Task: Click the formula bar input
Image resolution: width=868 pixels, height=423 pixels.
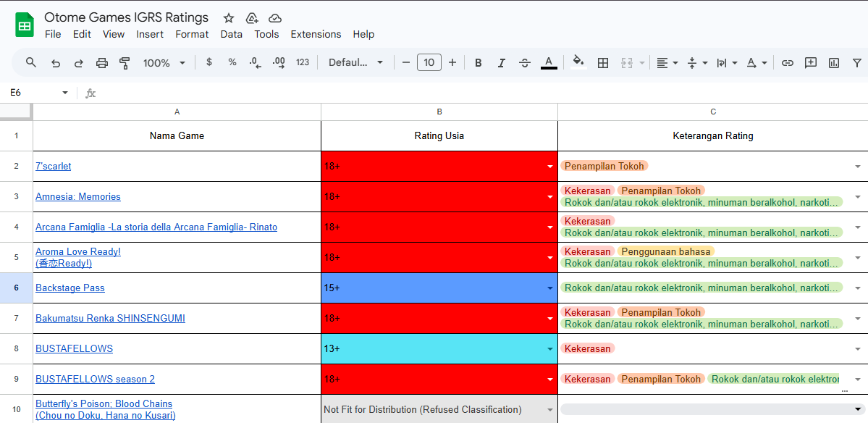Action: (x=481, y=93)
